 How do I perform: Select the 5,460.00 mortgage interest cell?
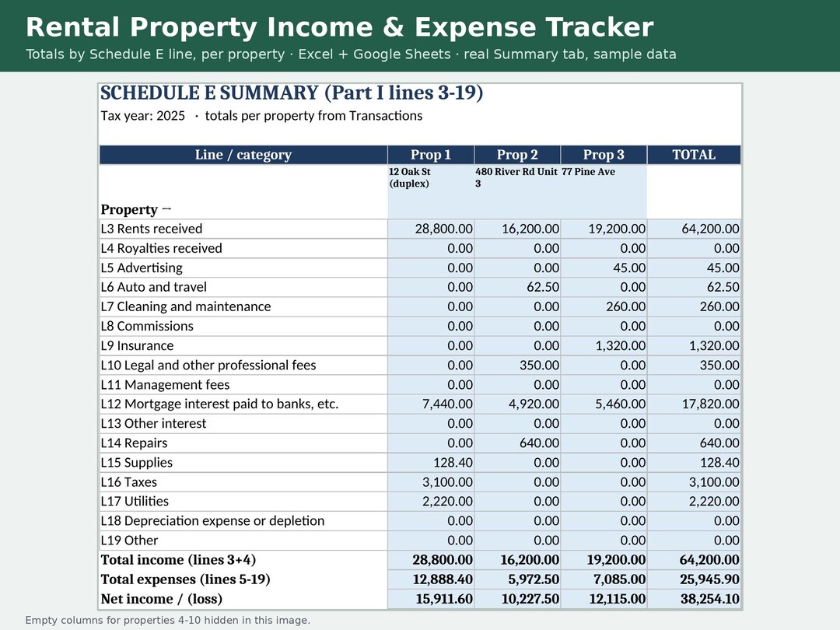click(x=604, y=404)
